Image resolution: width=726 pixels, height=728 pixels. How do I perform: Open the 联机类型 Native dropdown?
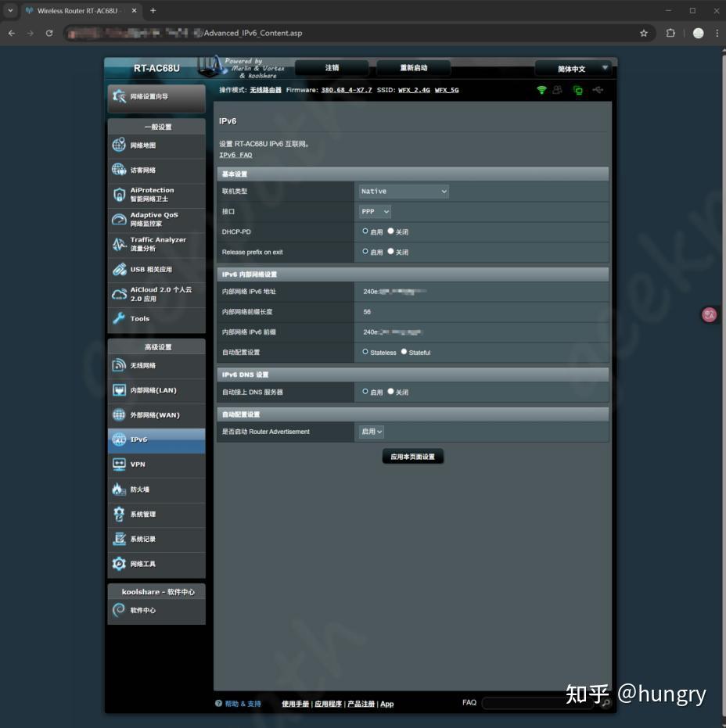pos(403,191)
